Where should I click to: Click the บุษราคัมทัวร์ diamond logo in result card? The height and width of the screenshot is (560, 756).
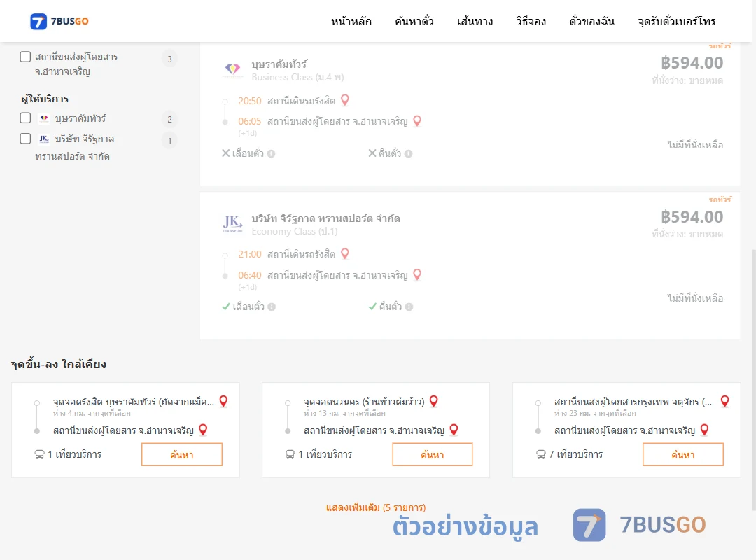pos(232,70)
